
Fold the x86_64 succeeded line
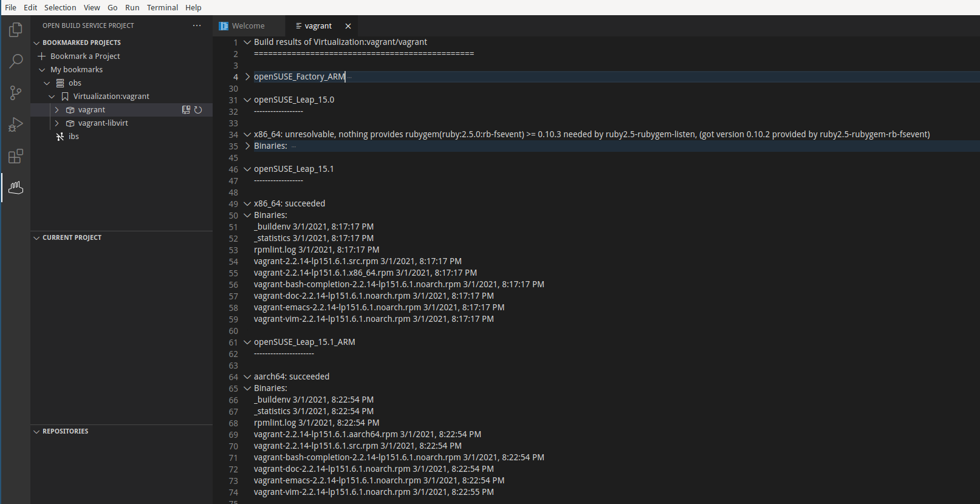click(247, 204)
